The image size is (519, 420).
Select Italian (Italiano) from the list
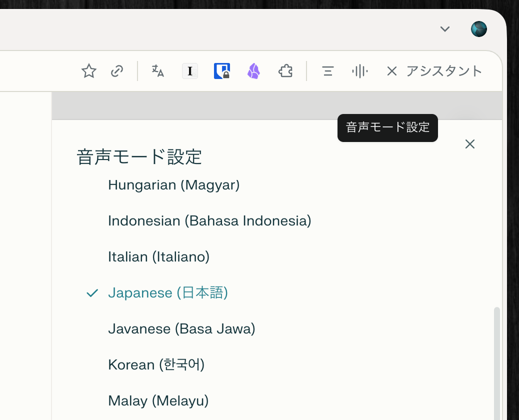pyautogui.click(x=158, y=257)
